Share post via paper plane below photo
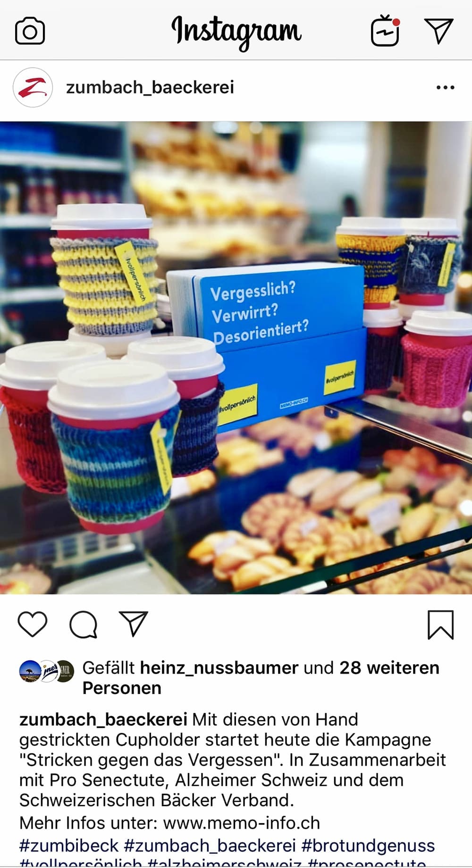 click(134, 624)
